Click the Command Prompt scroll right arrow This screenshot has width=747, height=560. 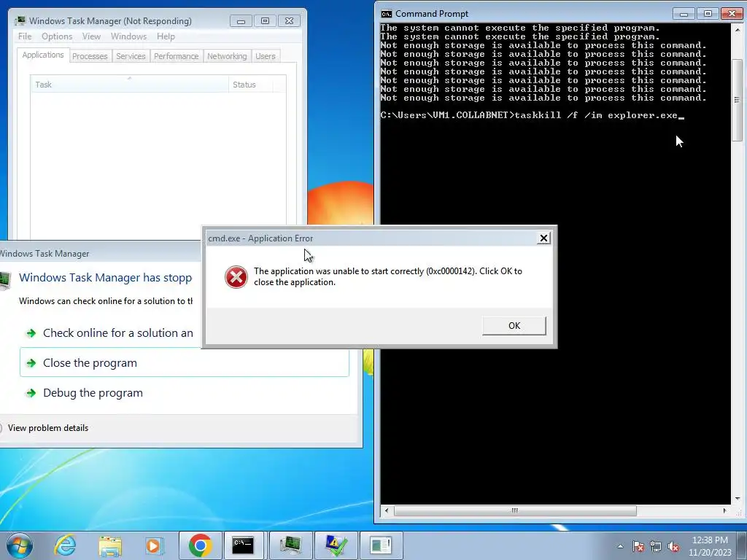click(724, 510)
